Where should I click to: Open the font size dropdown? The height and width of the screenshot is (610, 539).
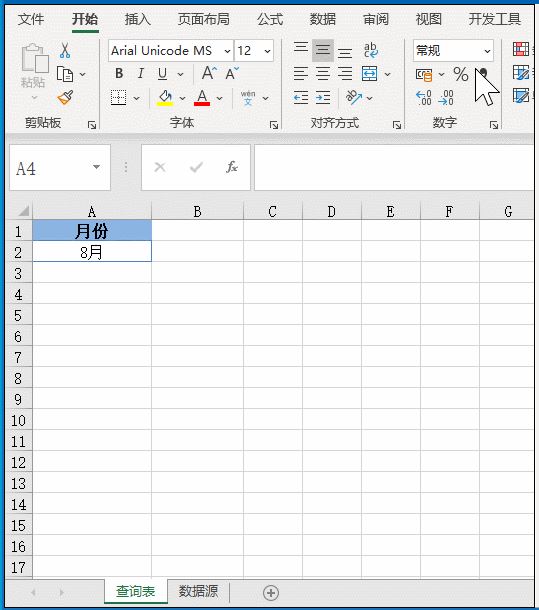pos(267,51)
